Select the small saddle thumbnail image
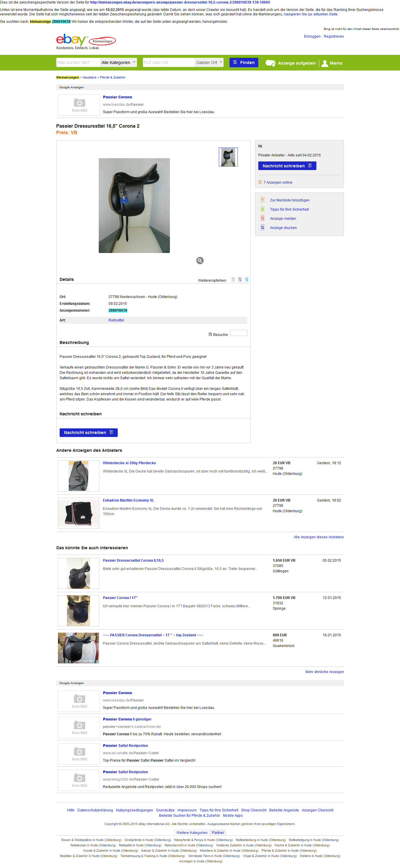Viewport: 400px width, 868px height. point(228,157)
